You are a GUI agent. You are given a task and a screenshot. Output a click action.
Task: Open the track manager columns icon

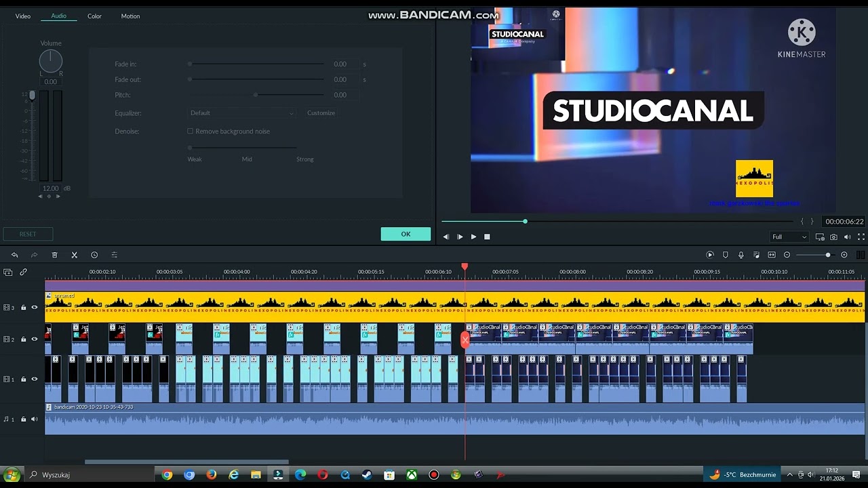[x=861, y=255]
